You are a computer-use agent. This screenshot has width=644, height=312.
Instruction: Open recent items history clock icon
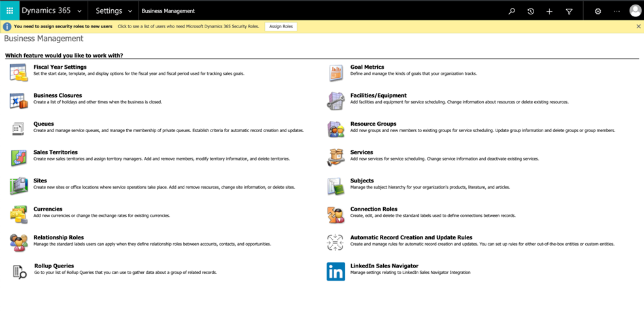(531, 12)
